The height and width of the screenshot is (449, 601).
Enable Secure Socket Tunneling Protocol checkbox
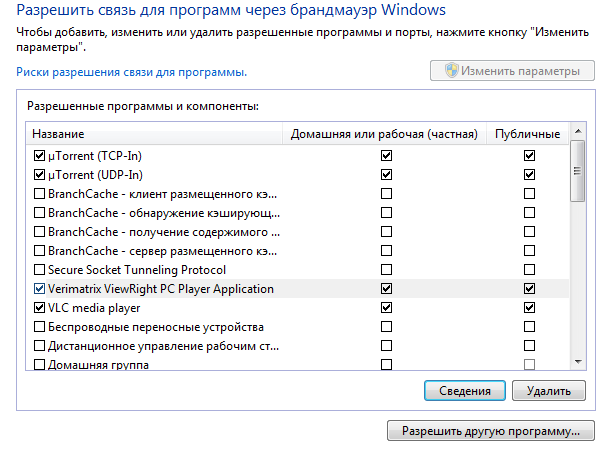pyautogui.click(x=39, y=270)
